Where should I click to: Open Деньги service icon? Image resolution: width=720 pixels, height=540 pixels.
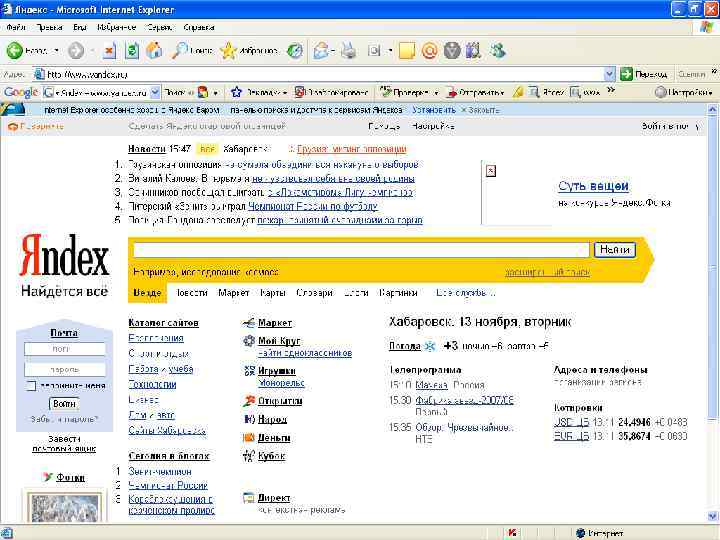coord(248,438)
